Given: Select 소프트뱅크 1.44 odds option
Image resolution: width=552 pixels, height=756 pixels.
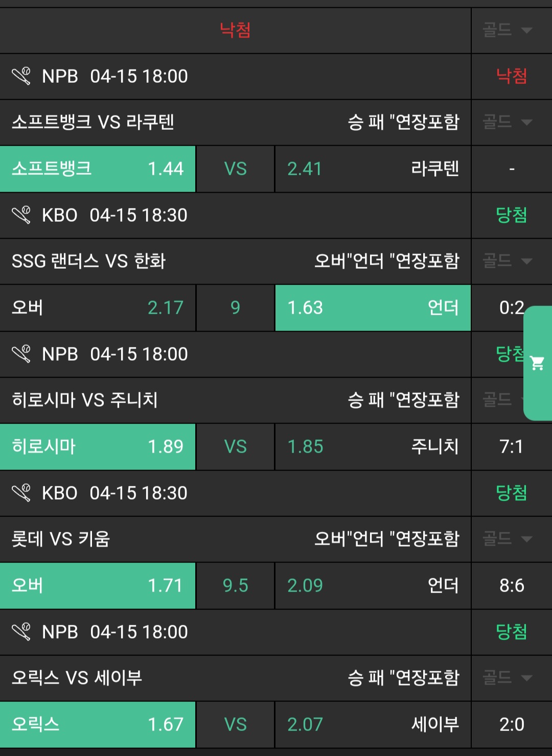Looking at the screenshot, I should tap(98, 169).
